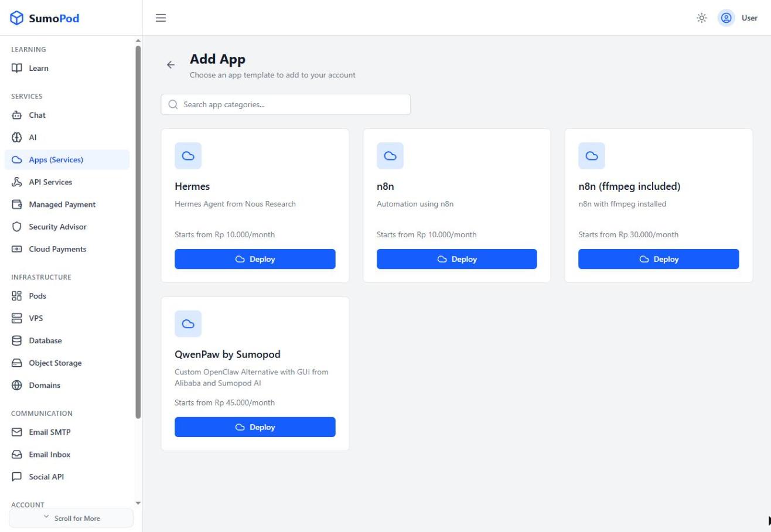Click the Chat bot icon
The height and width of the screenshot is (532, 771).
17,115
